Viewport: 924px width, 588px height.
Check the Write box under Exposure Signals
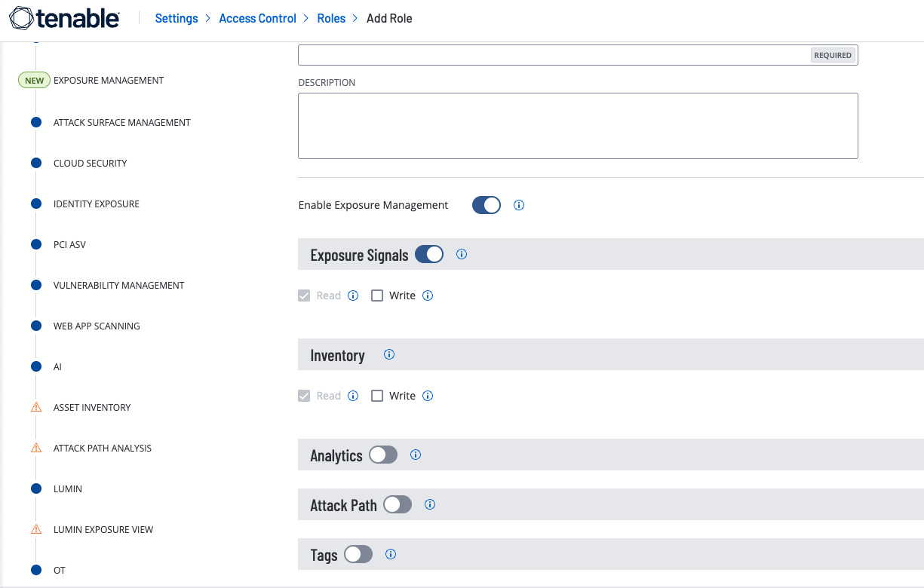377,296
